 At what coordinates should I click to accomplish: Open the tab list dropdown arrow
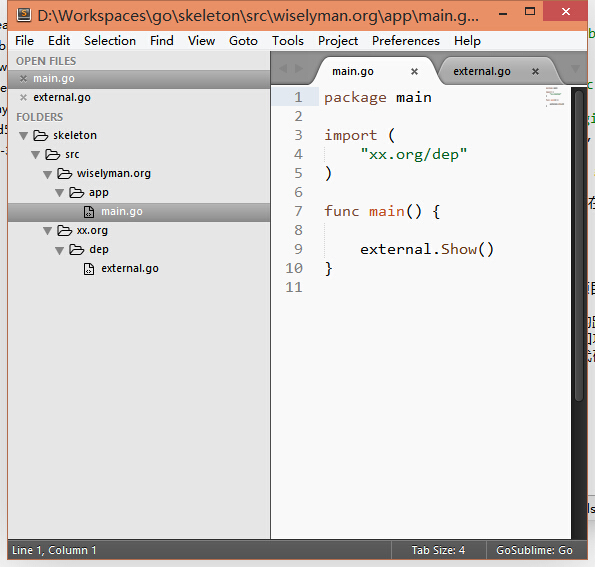[x=575, y=69]
